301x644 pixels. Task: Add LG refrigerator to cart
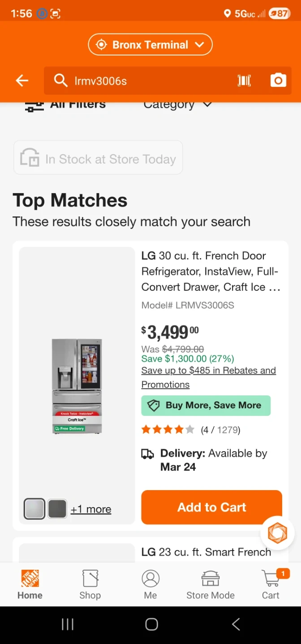(211, 507)
